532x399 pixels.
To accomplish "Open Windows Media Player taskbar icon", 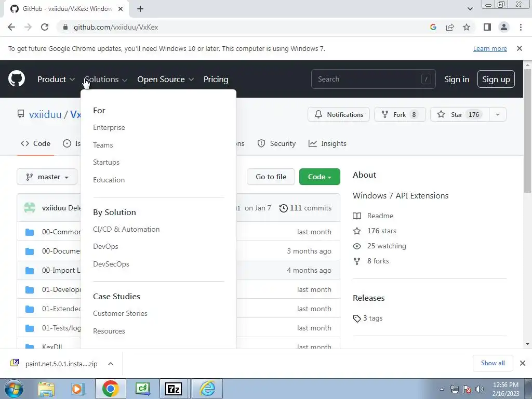I will (78, 389).
